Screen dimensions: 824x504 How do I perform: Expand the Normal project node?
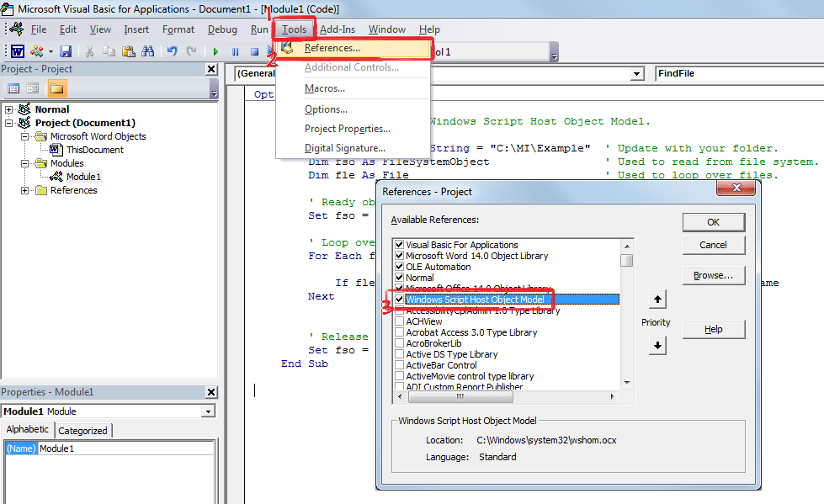pyautogui.click(x=8, y=109)
